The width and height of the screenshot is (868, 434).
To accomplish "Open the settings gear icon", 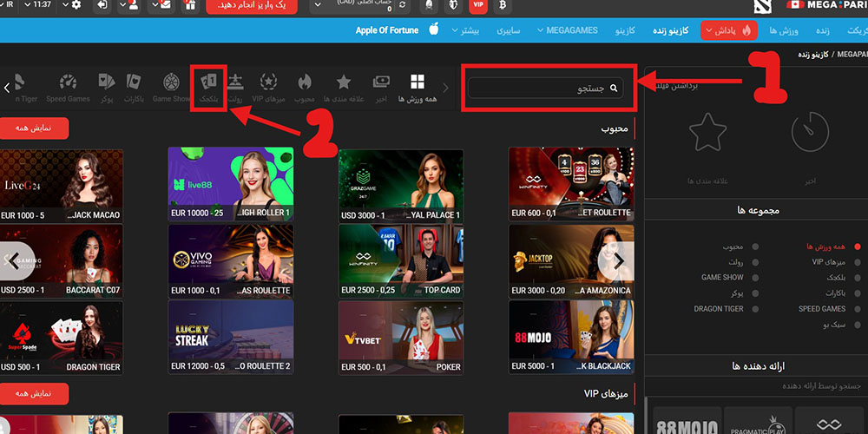I will coord(76,5).
